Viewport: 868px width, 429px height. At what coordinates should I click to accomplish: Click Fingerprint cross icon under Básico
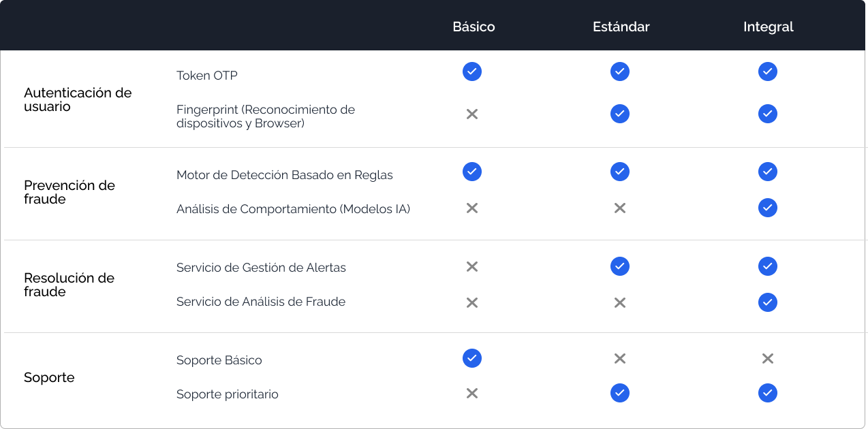(472, 114)
